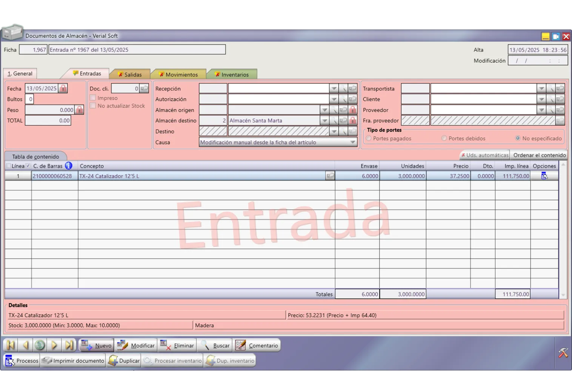Open the Causa dropdown list
Image resolution: width=572 pixels, height=392 pixels.
(x=353, y=142)
